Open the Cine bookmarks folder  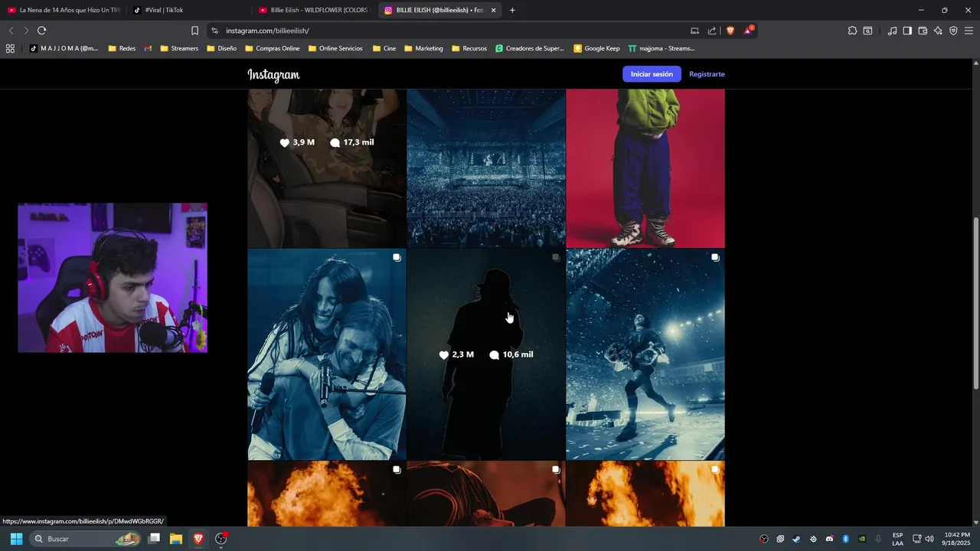384,48
